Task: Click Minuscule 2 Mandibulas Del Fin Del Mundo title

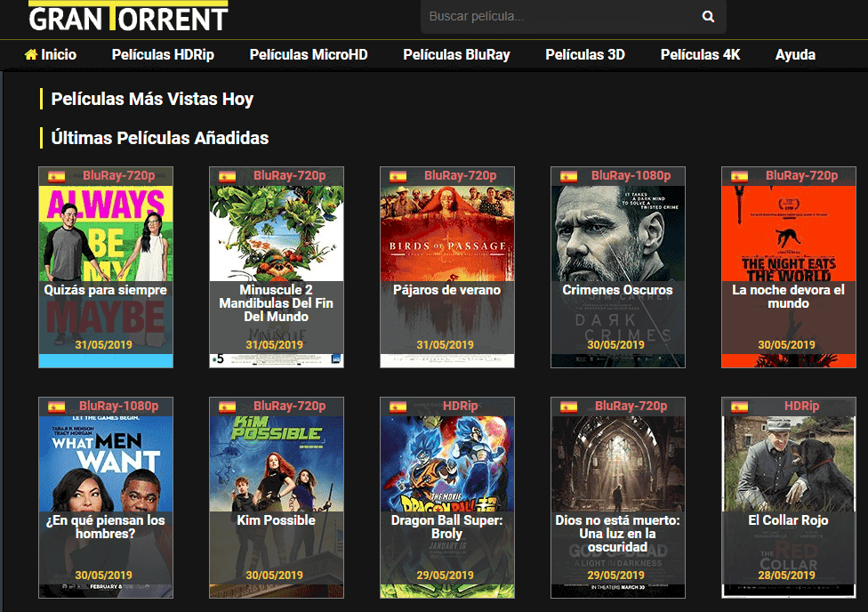Action: tap(277, 303)
